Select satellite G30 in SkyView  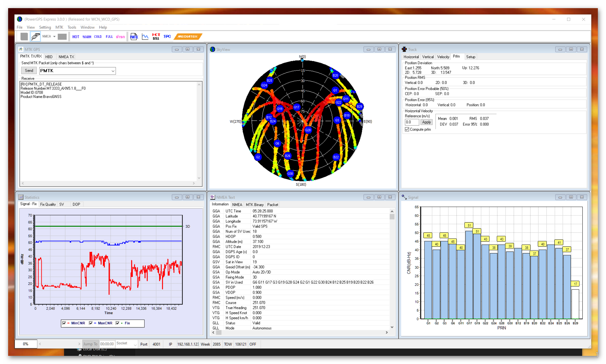pyautogui.click(x=290, y=173)
